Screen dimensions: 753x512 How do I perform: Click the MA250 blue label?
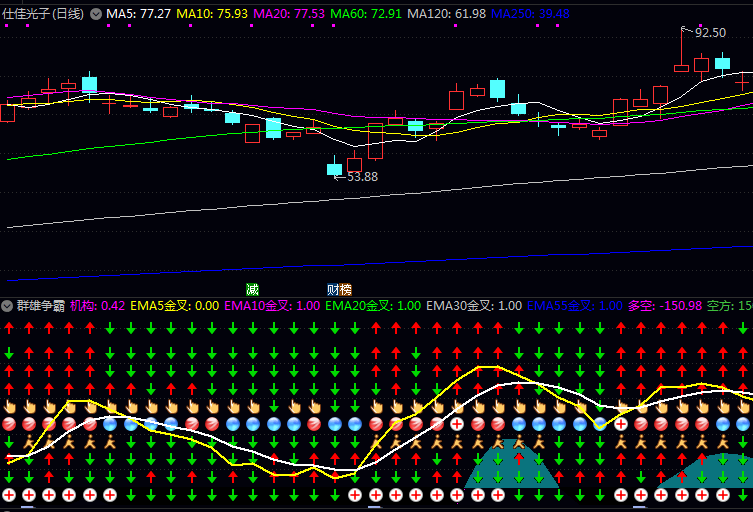point(530,14)
